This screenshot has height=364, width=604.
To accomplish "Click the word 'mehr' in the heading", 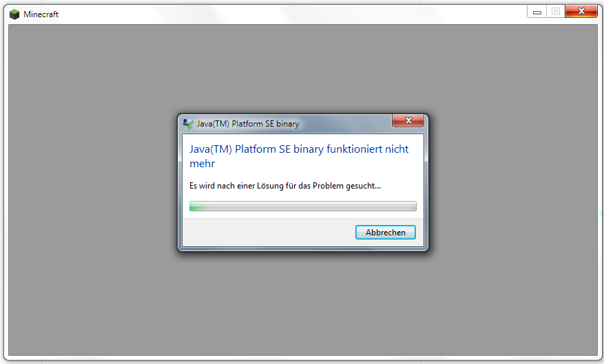I will [x=202, y=164].
